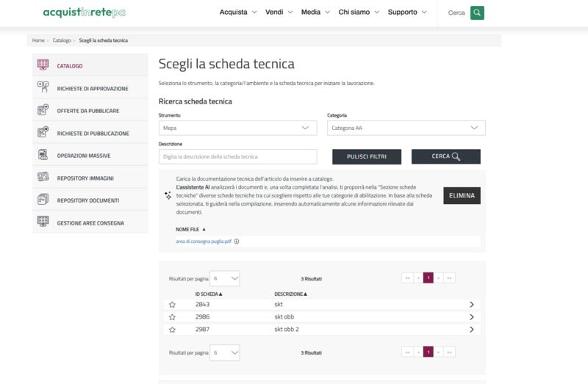
Task: Go to previous page in bottom pagination
Action: pyautogui.click(x=418, y=352)
